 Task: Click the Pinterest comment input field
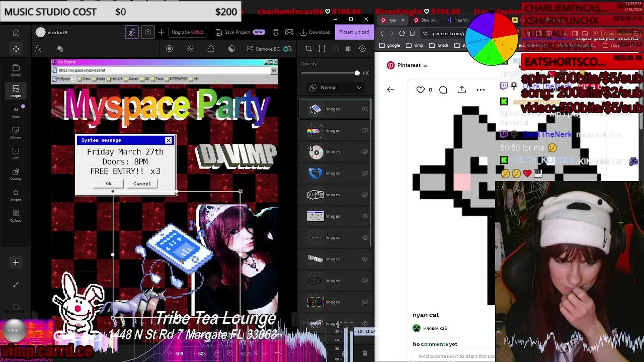(x=455, y=356)
